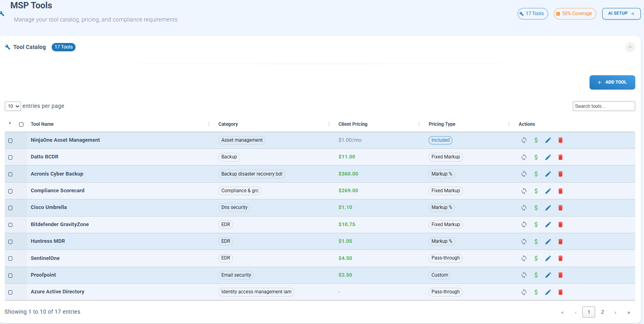Click the Identity access management iam tag

pyautogui.click(x=256, y=292)
